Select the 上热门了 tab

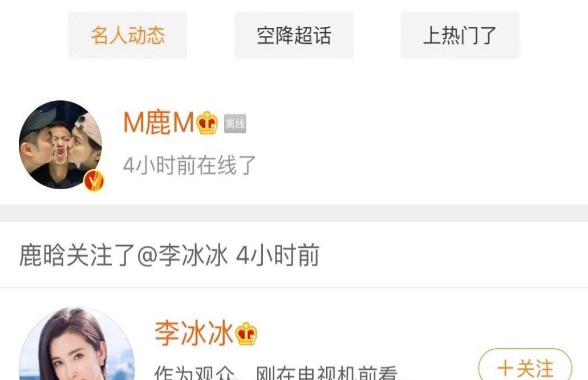click(x=460, y=35)
